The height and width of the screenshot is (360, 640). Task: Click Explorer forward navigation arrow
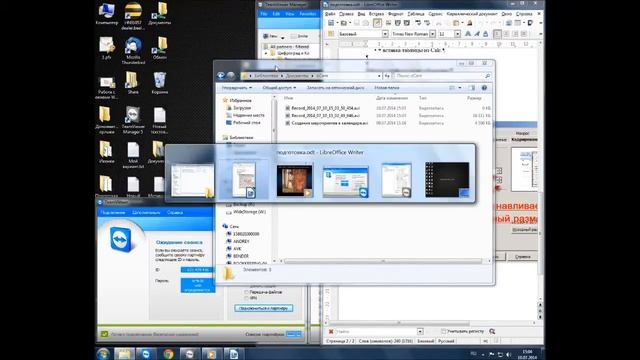231,76
